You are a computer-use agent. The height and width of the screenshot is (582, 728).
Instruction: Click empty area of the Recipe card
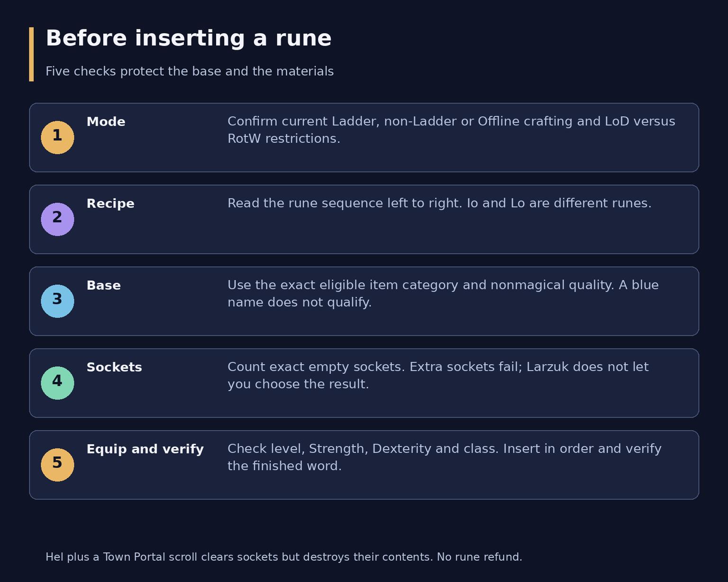coord(427,235)
